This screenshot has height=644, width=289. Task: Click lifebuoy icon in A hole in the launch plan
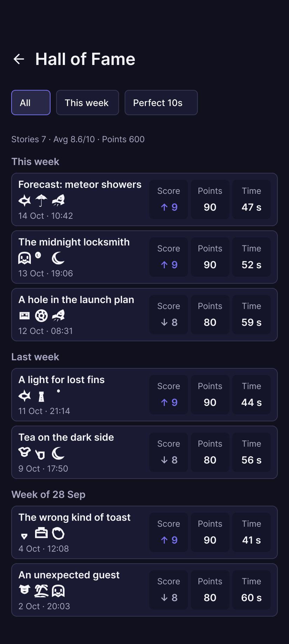(x=41, y=316)
